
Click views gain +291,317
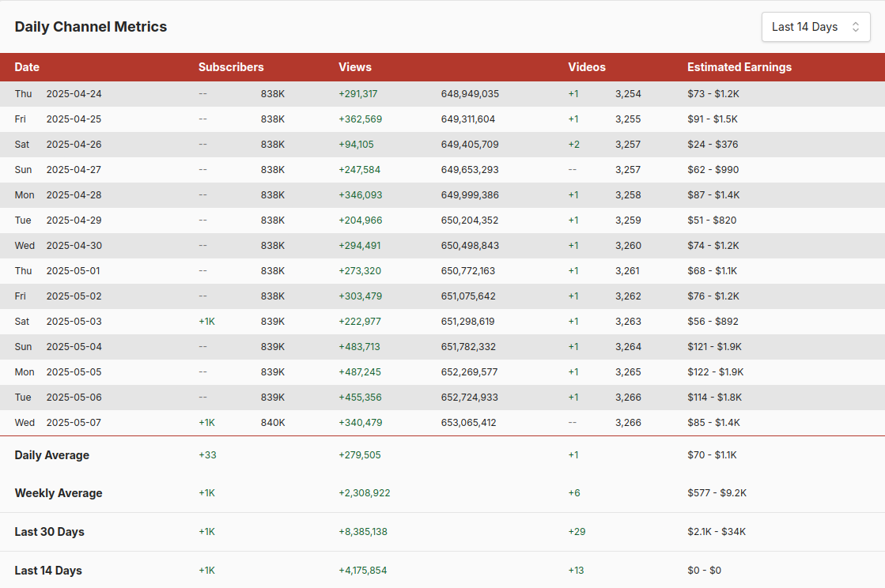tap(357, 93)
